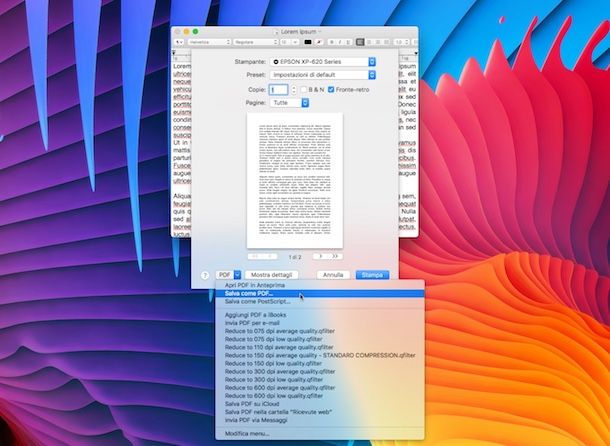Viewport: 610px width, 446px height.
Task: Open the paragraph styles menu in TextEdit toolbar
Action: pos(179,42)
